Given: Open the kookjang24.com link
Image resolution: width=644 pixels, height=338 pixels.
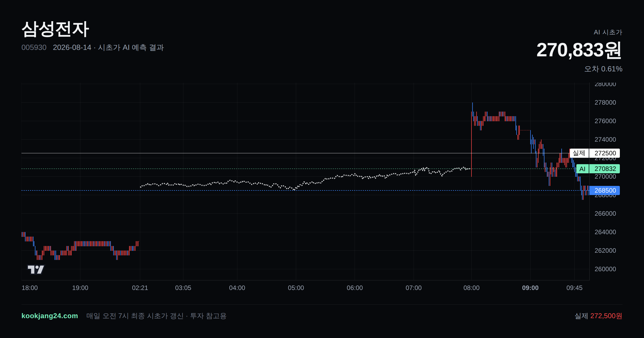Looking at the screenshot, I should tap(50, 316).
